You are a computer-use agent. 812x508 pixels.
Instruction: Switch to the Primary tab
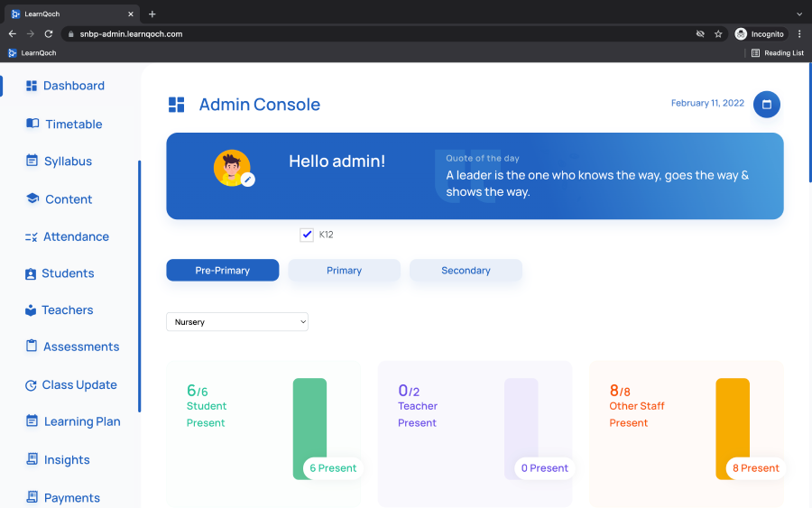[345, 271]
